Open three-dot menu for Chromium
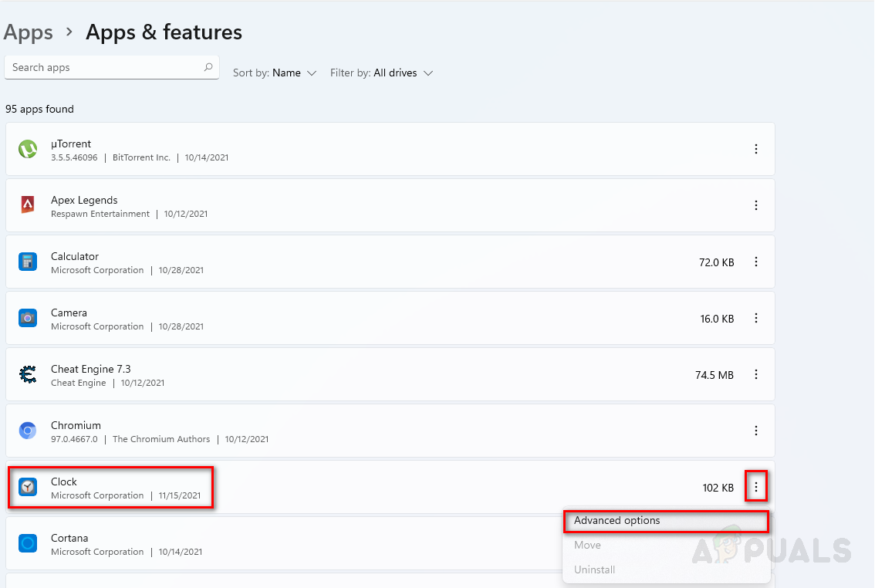Screen dimensions: 875x588 (756, 431)
